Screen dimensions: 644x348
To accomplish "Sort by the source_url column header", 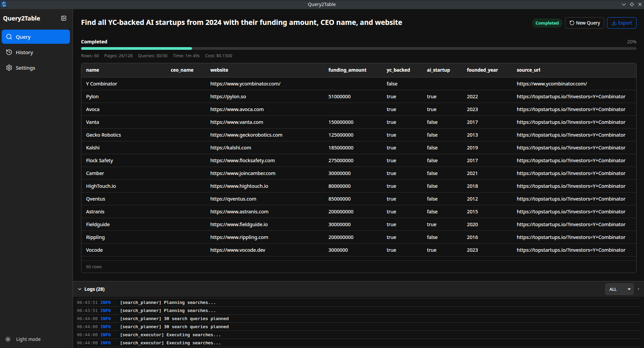I will (528, 70).
